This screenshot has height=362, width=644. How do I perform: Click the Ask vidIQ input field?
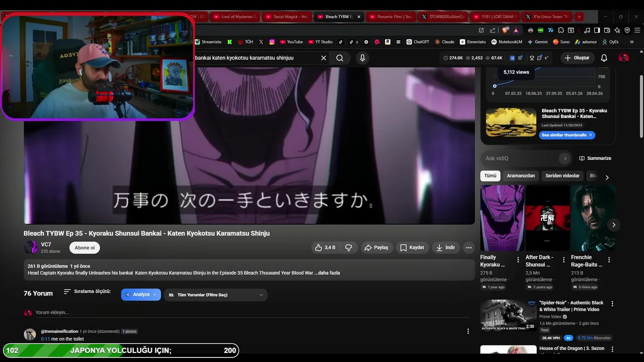521,158
